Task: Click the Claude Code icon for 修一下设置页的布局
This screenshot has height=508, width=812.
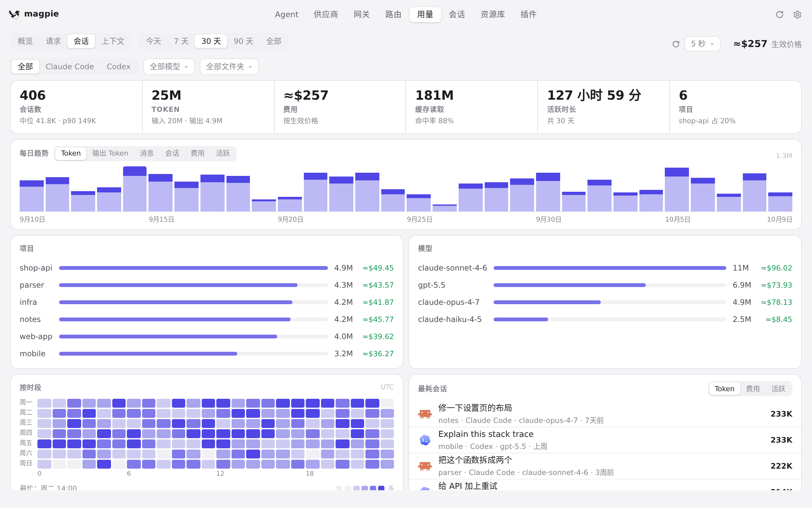Action: [425, 414]
